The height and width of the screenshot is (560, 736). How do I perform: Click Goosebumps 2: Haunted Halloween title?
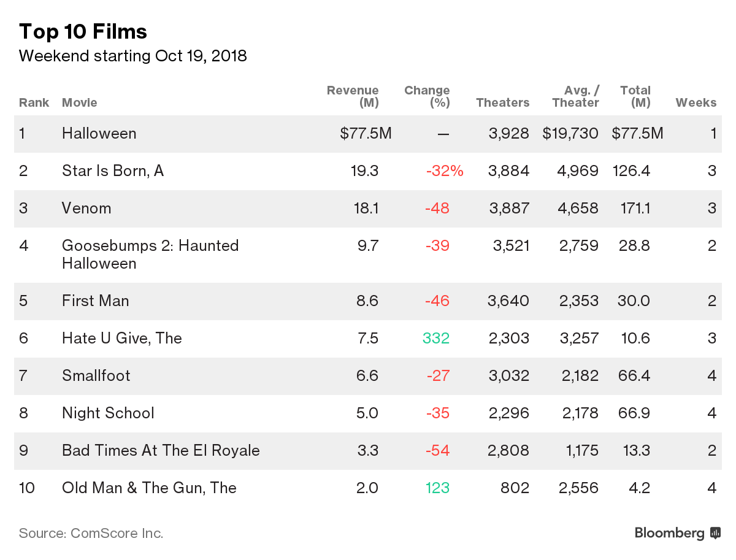(x=150, y=255)
